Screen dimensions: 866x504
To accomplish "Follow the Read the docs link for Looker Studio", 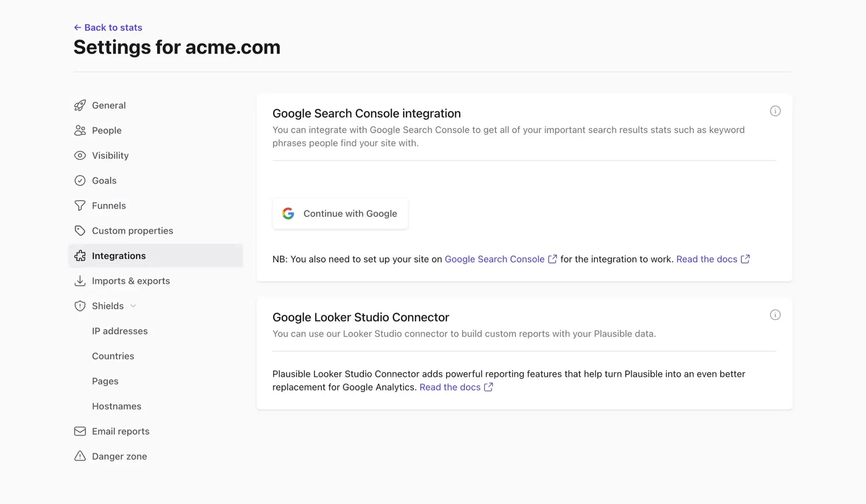I will [450, 387].
